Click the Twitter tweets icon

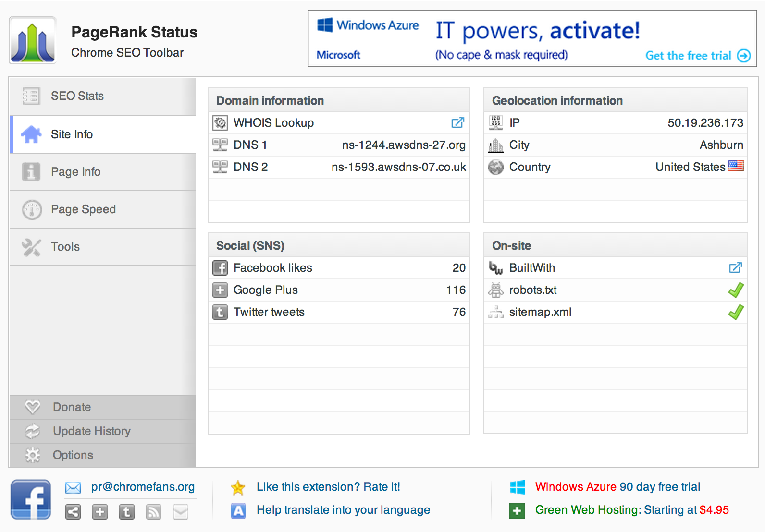tap(220, 312)
